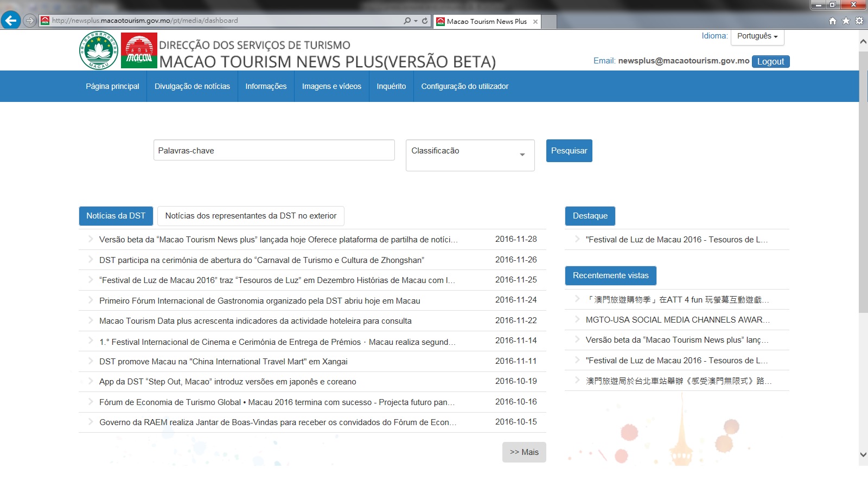
Task: Open the Divulgação de notícias menu
Action: [x=192, y=86]
